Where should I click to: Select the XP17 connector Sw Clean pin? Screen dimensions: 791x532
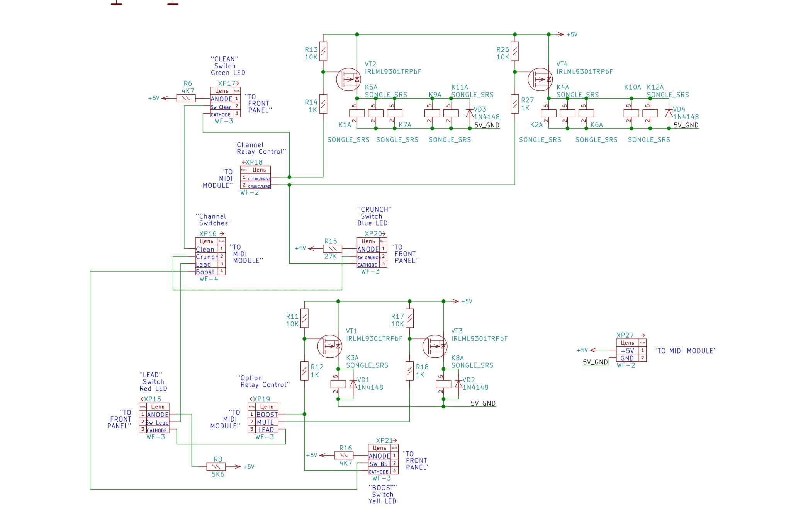221,107
